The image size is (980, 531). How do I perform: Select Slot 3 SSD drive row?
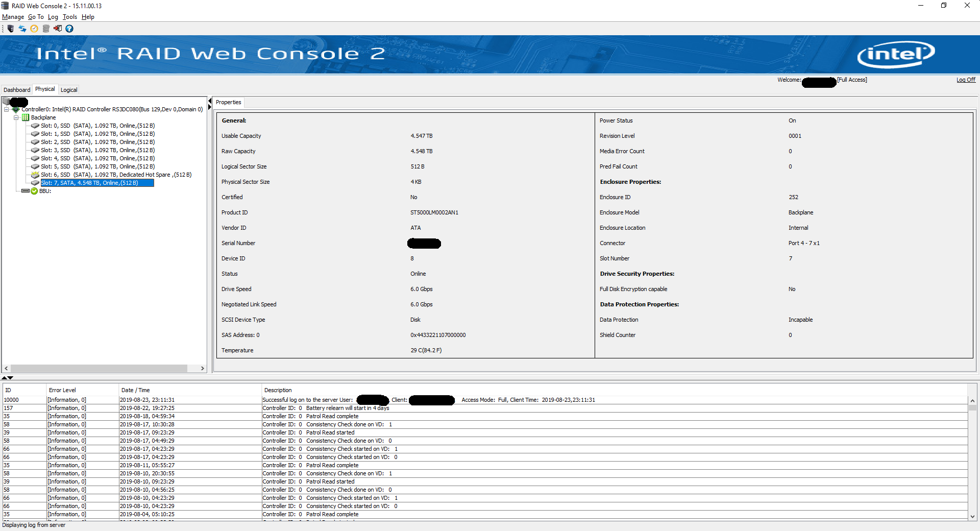(97, 150)
